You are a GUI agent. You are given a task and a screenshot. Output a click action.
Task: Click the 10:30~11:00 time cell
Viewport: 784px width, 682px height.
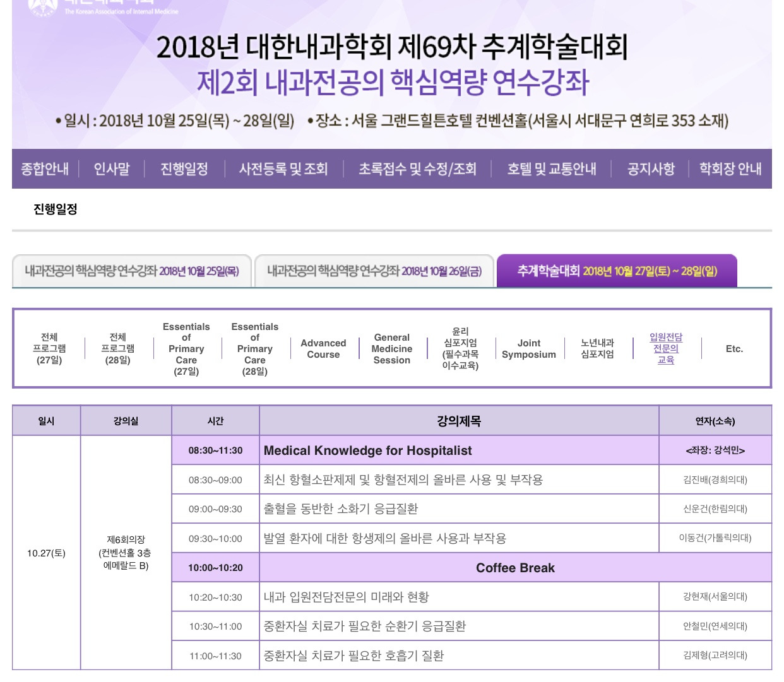click(x=215, y=626)
